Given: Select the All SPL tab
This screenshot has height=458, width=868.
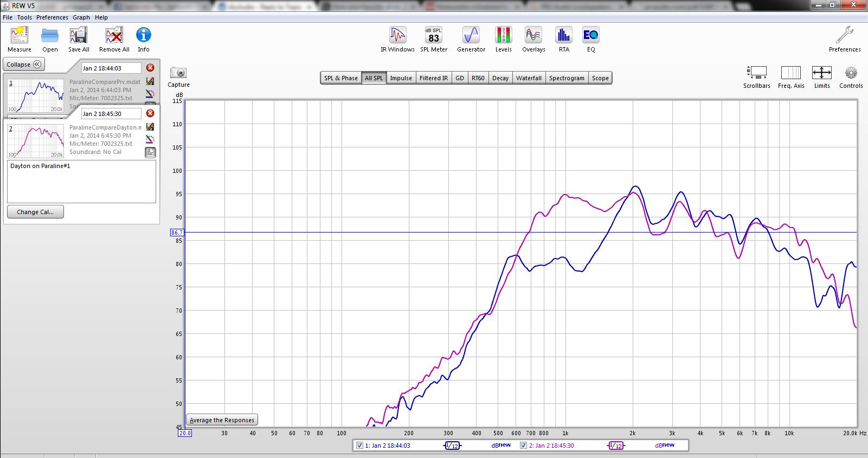Looking at the screenshot, I should [x=374, y=78].
